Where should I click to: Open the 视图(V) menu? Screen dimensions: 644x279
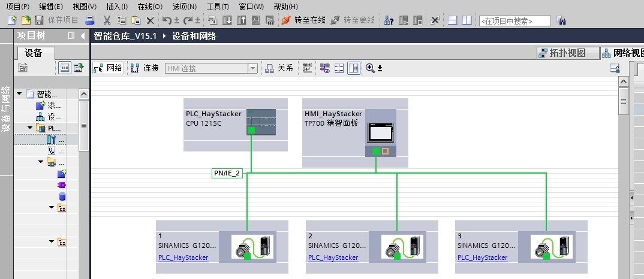coord(85,7)
